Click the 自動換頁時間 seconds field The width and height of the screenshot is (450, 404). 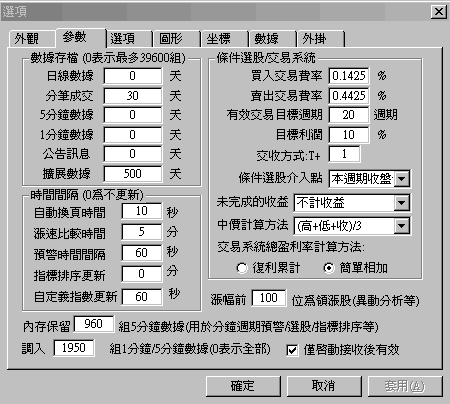pos(142,211)
